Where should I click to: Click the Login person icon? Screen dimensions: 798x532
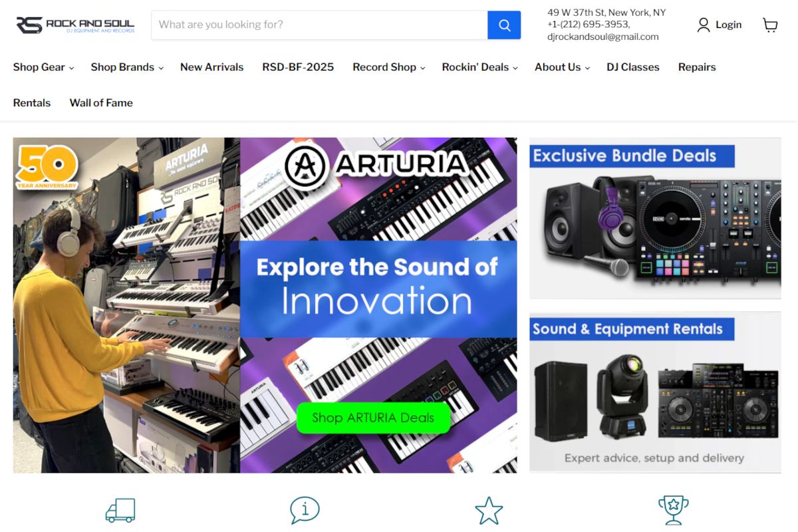point(704,25)
